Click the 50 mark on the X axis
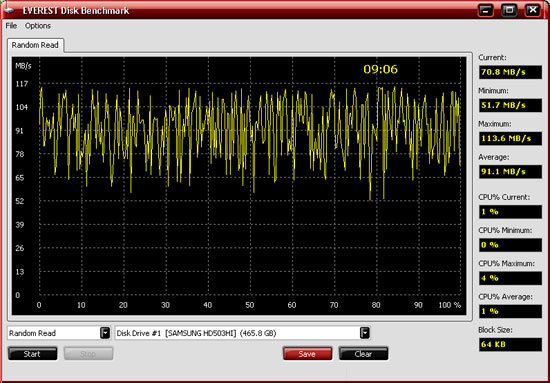This screenshot has width=550, height=383. [250, 305]
